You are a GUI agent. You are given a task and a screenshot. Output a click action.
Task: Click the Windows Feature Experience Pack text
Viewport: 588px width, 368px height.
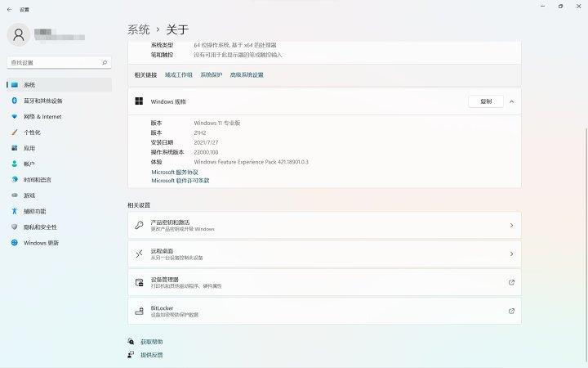click(x=252, y=162)
